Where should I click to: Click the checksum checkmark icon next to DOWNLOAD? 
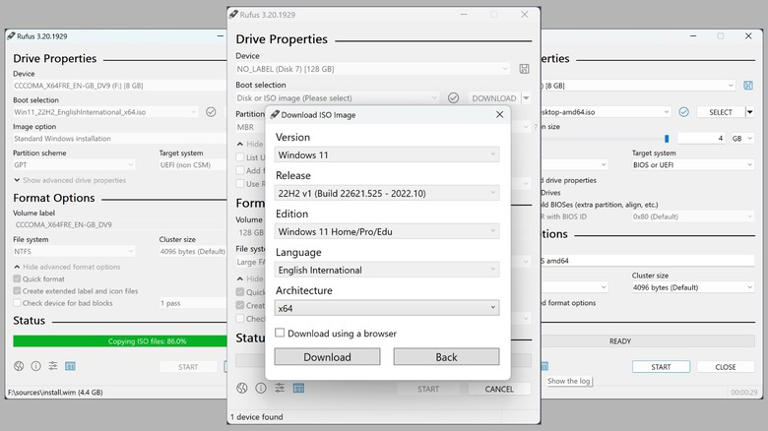click(x=454, y=98)
